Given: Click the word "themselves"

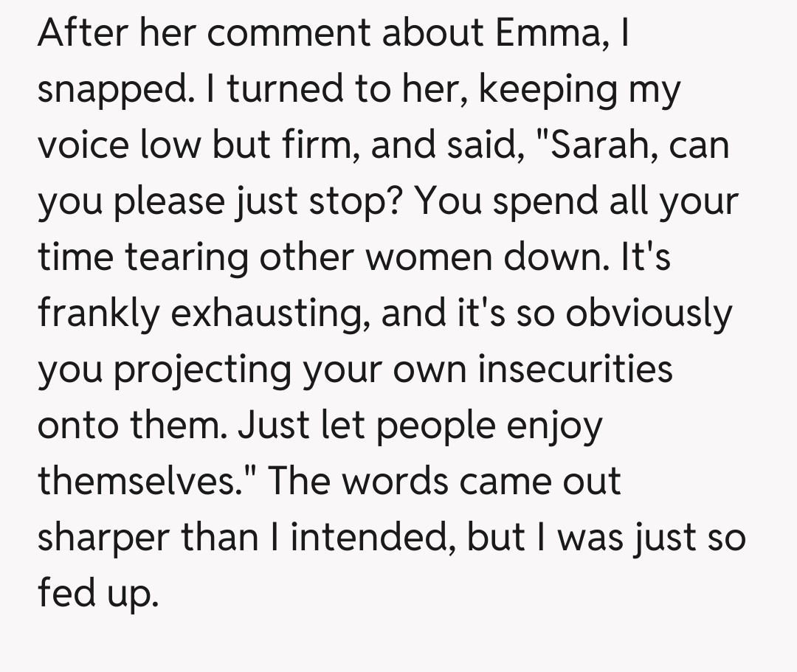Looking at the screenshot, I should (141, 481).
